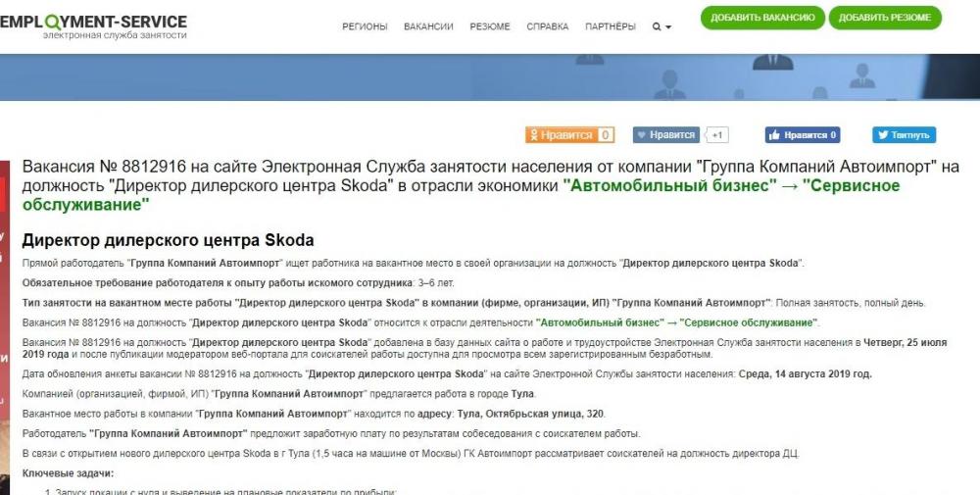
Task: Open the Вакансии menu item
Action: point(428,26)
